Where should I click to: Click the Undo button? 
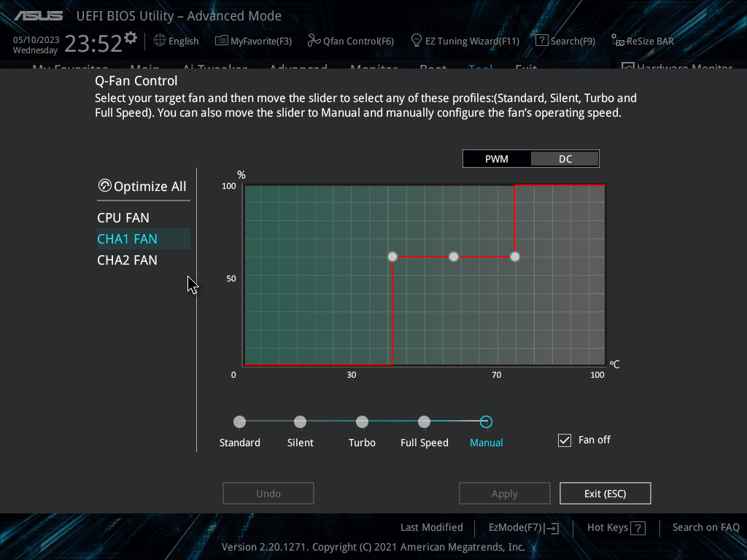268,494
